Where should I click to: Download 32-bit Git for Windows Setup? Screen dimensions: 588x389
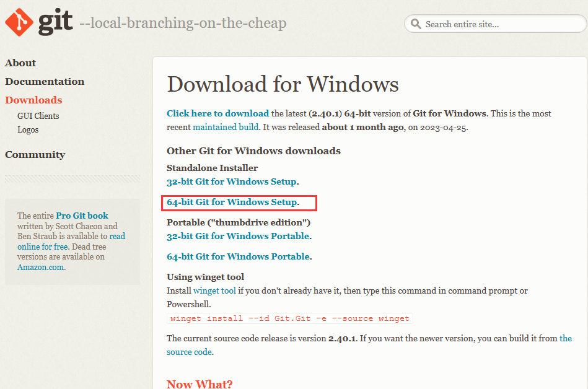232,181
